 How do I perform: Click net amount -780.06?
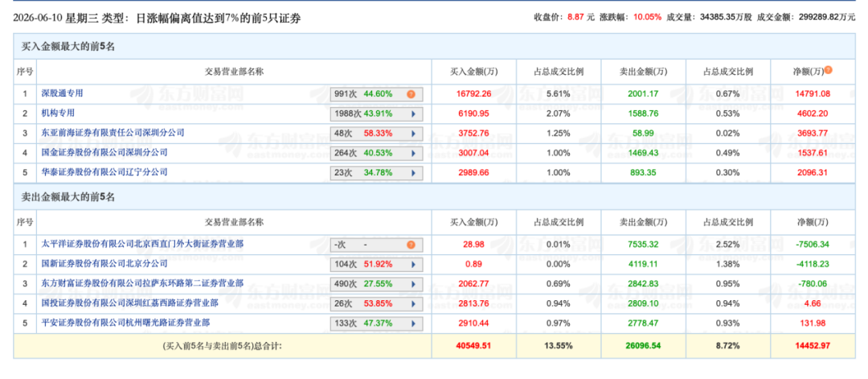pos(812,283)
